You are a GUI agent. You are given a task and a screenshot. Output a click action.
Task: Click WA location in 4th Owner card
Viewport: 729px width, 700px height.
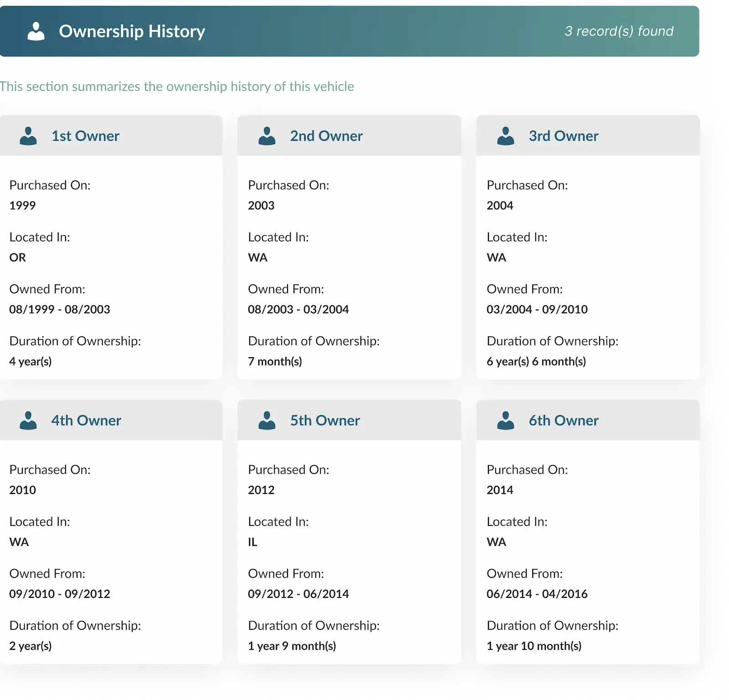coord(19,542)
